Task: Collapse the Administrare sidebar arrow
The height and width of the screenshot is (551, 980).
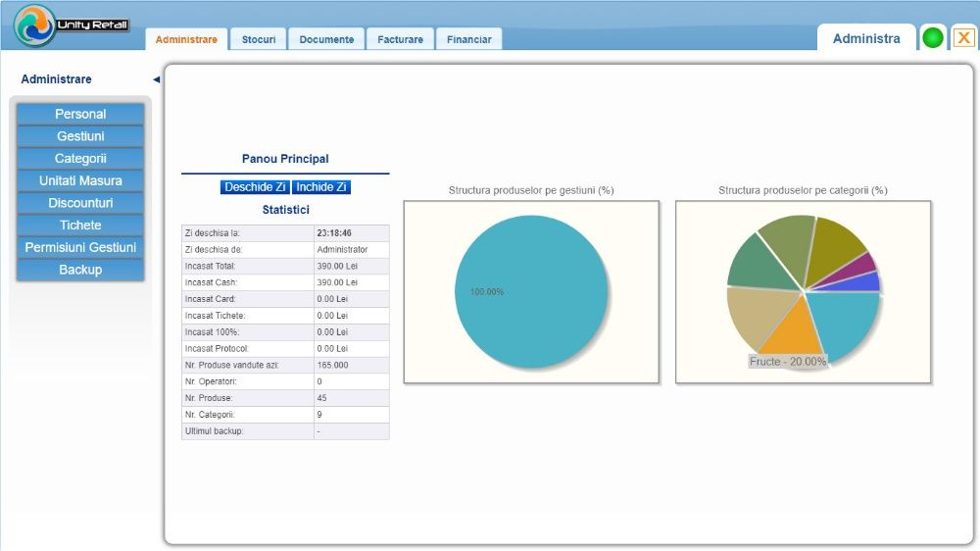Action: pos(156,79)
